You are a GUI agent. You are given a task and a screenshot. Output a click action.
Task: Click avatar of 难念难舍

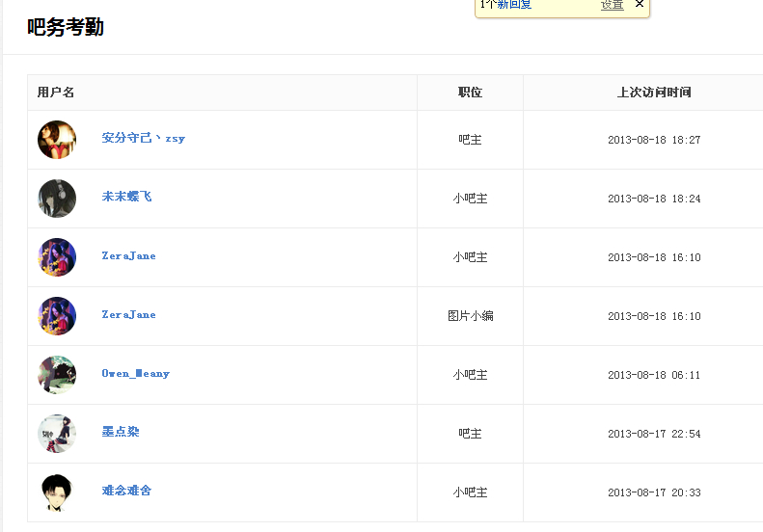(x=57, y=492)
